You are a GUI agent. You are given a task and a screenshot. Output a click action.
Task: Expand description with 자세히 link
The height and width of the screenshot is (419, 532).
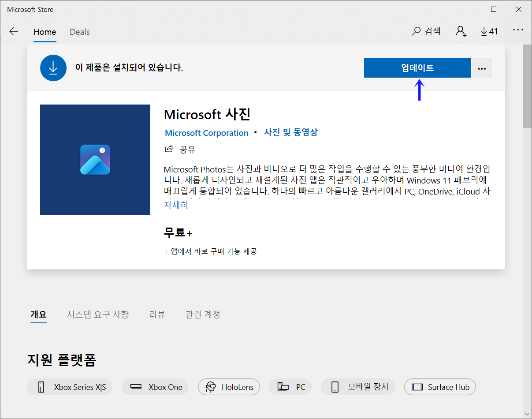click(176, 205)
